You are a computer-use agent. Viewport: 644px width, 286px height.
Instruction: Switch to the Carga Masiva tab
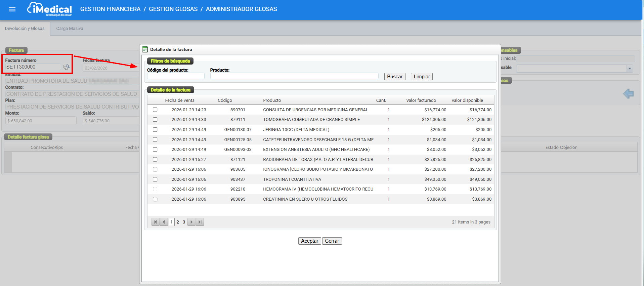(70, 29)
